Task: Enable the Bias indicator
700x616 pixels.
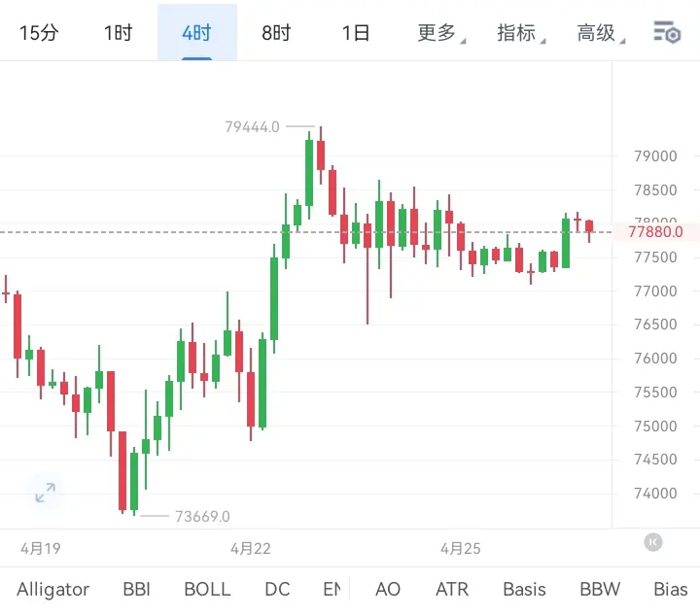Action: coord(671,589)
